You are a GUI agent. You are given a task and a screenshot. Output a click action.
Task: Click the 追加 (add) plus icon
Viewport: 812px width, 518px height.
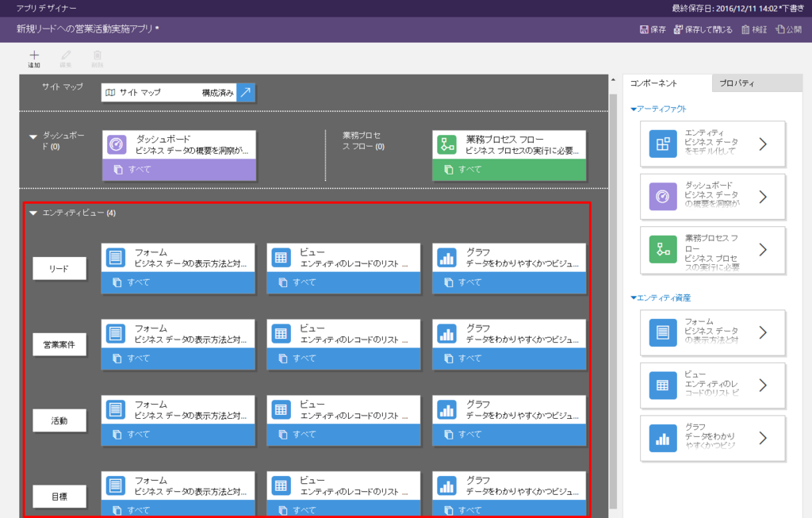pos(34,55)
